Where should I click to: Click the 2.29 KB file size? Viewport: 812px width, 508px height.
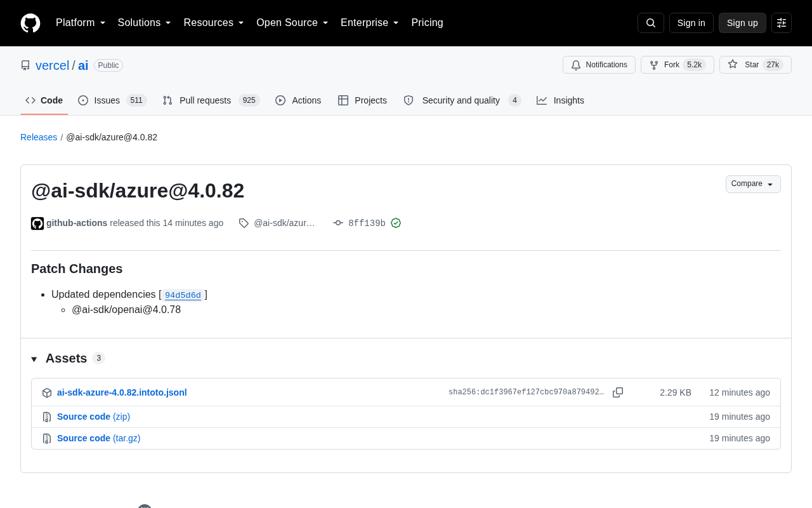pyautogui.click(x=676, y=392)
